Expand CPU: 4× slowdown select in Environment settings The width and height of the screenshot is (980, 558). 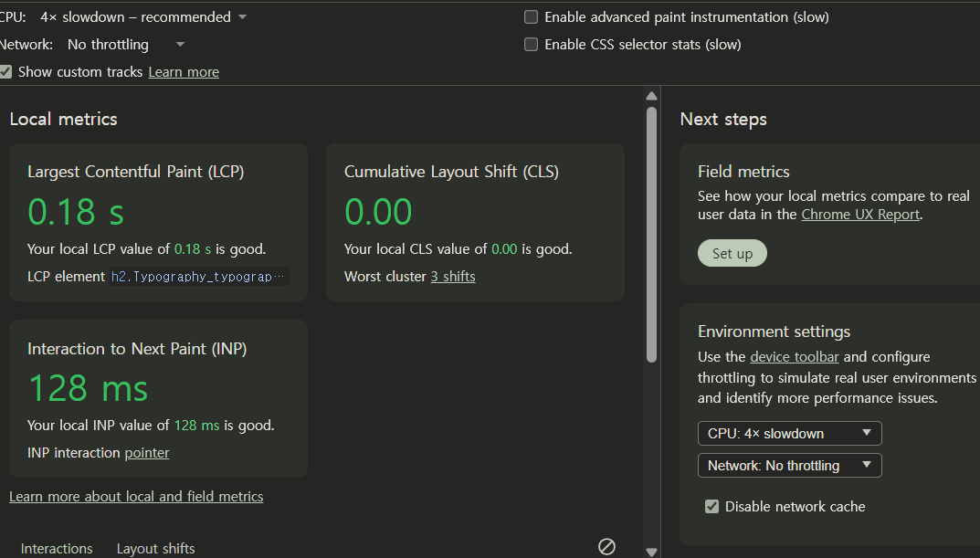(x=789, y=434)
